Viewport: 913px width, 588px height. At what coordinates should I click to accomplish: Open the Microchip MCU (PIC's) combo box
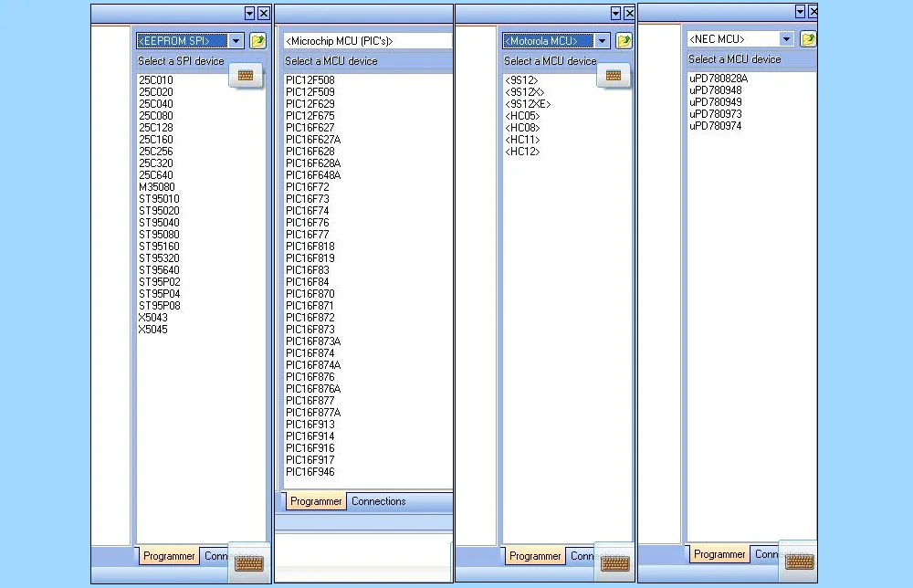(368, 41)
